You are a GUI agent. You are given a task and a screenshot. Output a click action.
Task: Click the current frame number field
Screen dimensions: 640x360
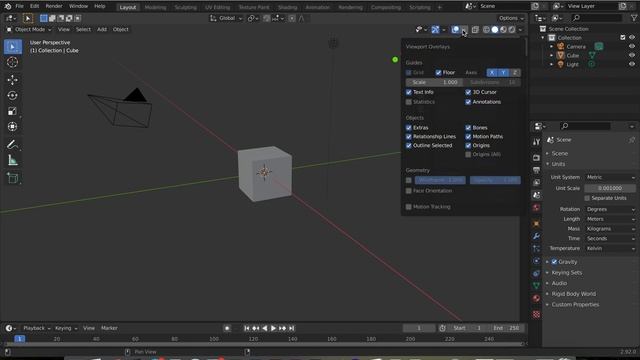pos(419,328)
